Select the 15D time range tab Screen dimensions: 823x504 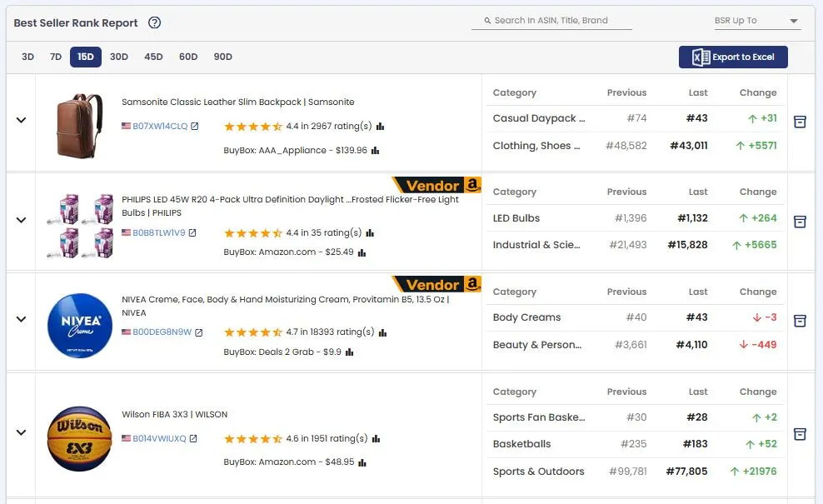86,57
